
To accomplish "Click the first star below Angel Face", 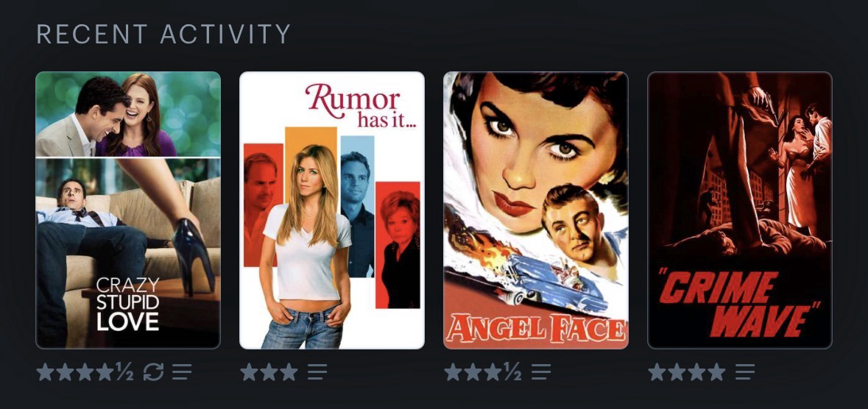I will click(x=454, y=372).
